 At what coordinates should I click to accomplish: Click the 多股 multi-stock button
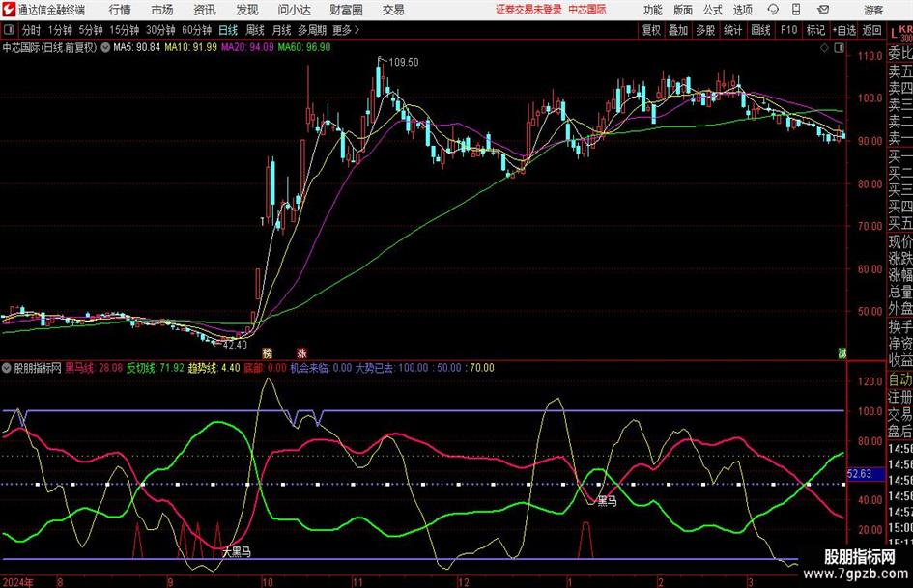(x=705, y=30)
